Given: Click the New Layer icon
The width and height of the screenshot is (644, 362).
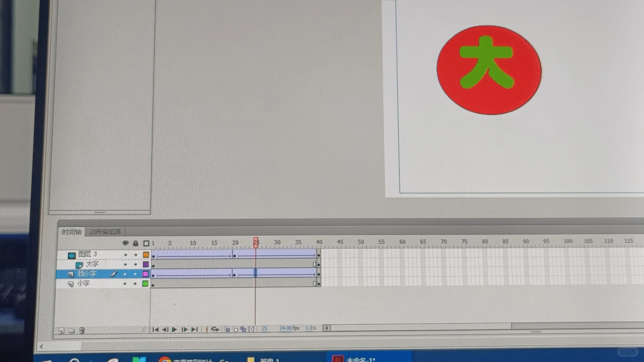Looking at the screenshot, I should pos(61,331).
